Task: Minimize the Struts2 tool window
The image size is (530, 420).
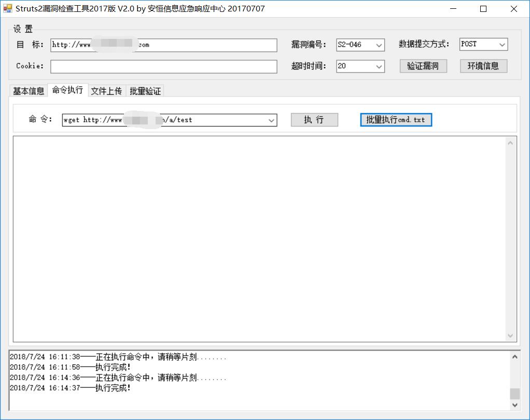Action: (453, 8)
